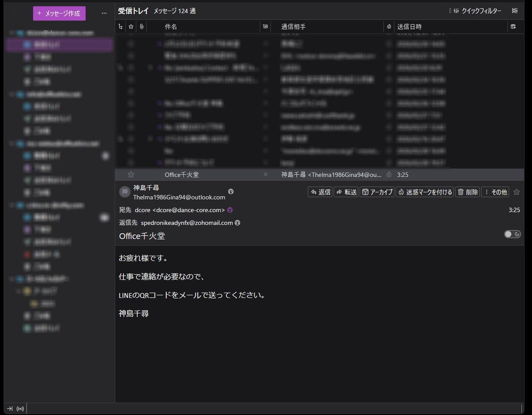This screenshot has width=532, height=415.
Task: Click the 神 sender avatar
Action: tap(125, 192)
